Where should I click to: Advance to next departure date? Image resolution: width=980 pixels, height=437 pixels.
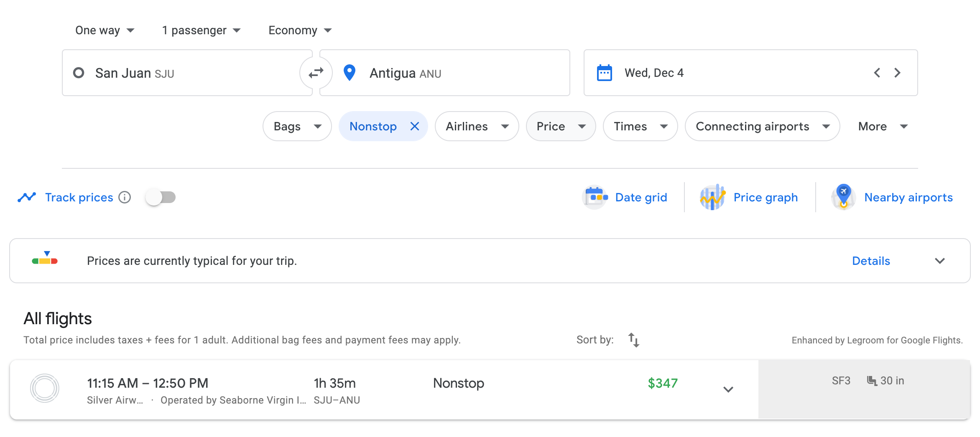pyautogui.click(x=897, y=73)
